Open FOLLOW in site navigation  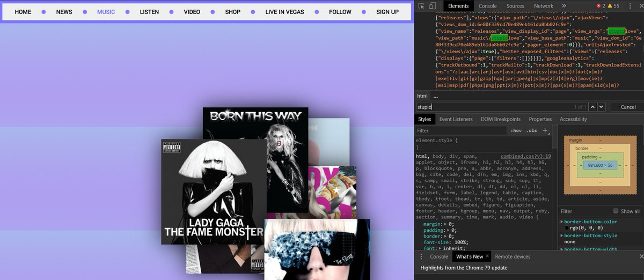[340, 12]
